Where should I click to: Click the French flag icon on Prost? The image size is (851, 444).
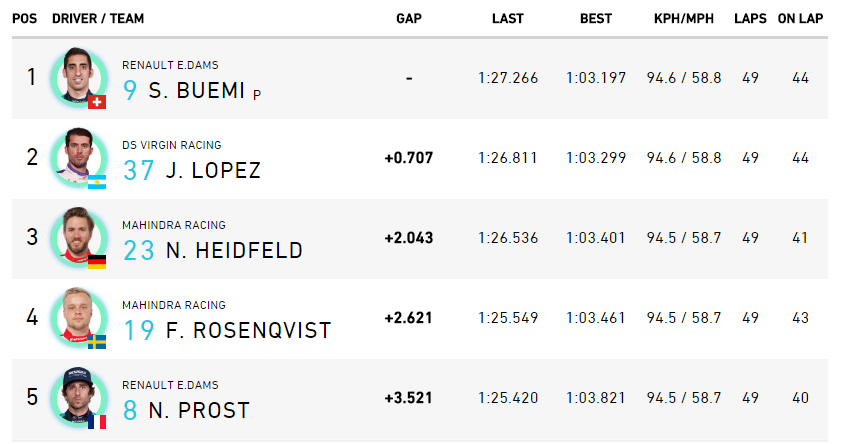97,422
